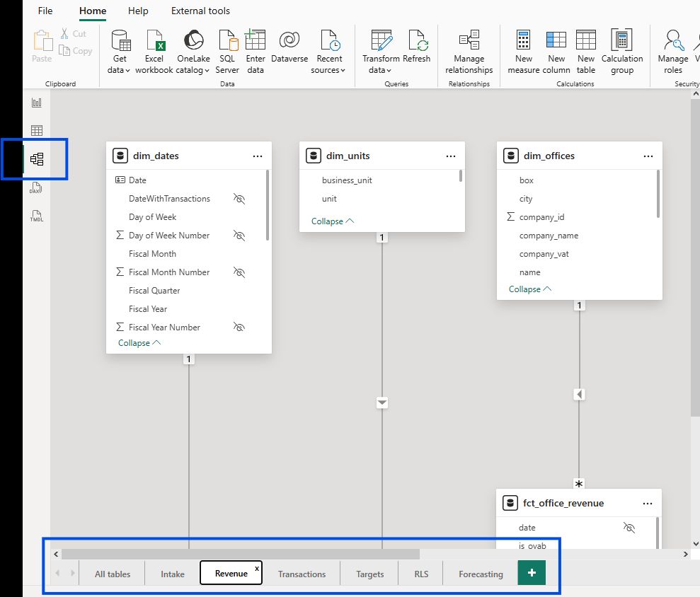Switch to the Transactions layout tab
This screenshot has height=597, width=700.
pyautogui.click(x=302, y=574)
